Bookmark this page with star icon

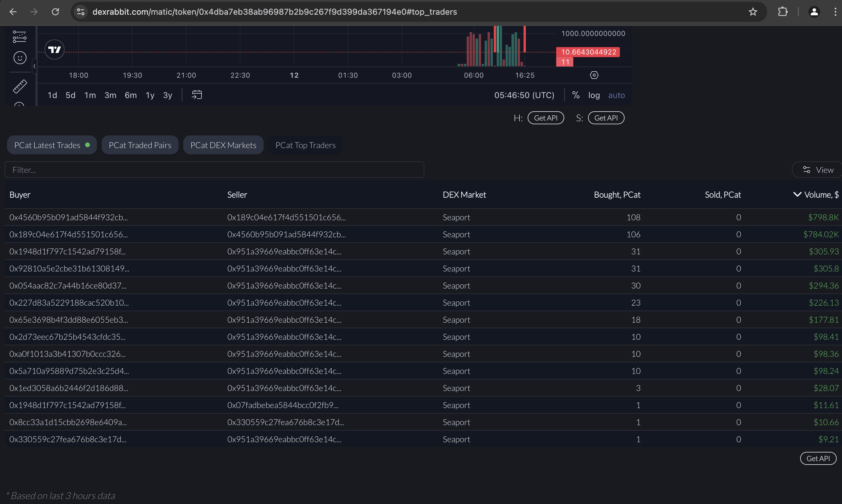tap(753, 12)
